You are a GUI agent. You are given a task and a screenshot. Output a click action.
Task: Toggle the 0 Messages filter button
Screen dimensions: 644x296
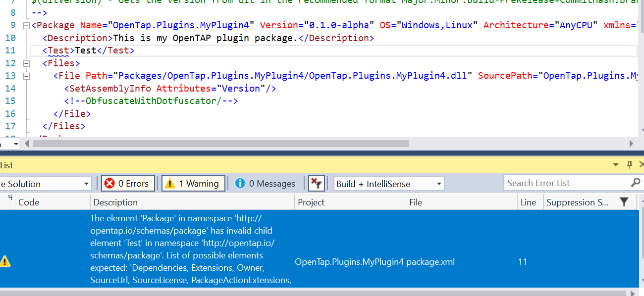click(x=266, y=183)
